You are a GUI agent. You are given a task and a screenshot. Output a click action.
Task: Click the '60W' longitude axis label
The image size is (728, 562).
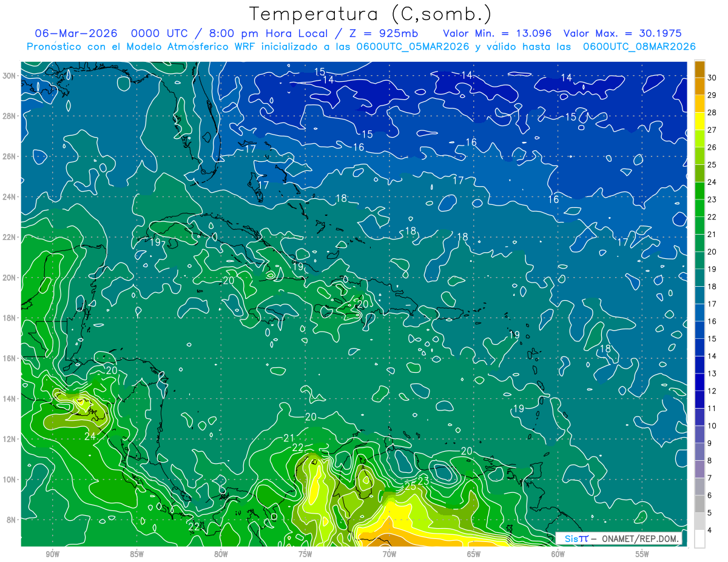pyautogui.click(x=558, y=555)
